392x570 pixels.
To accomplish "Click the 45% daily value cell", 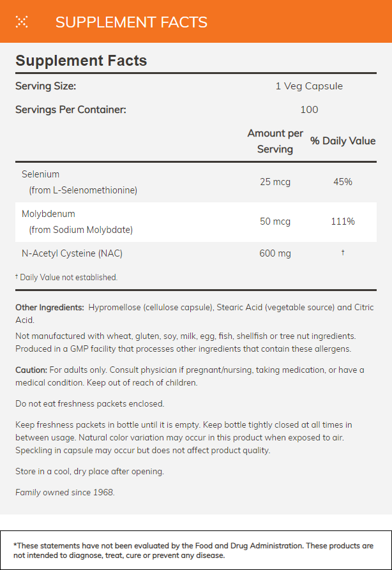I will (x=342, y=182).
